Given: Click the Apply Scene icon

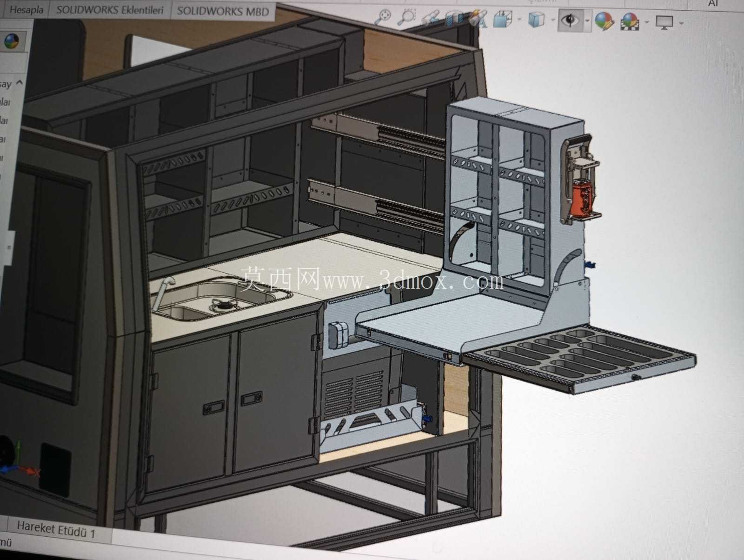Looking at the screenshot, I should 630,21.
